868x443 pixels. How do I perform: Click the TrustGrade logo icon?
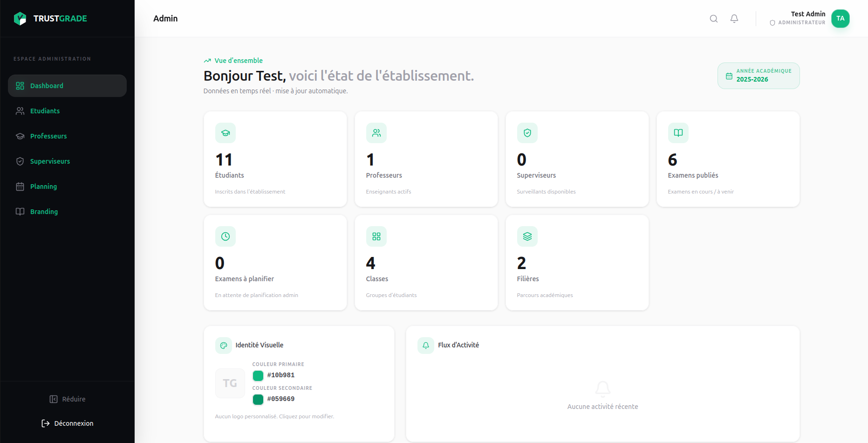(x=20, y=19)
